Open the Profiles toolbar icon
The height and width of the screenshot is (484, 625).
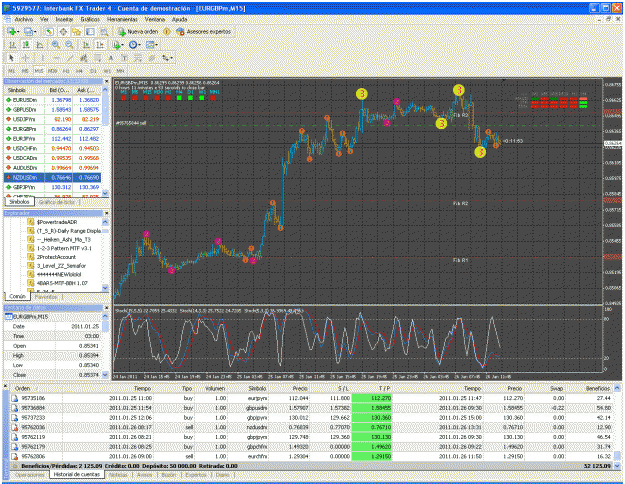point(28,31)
